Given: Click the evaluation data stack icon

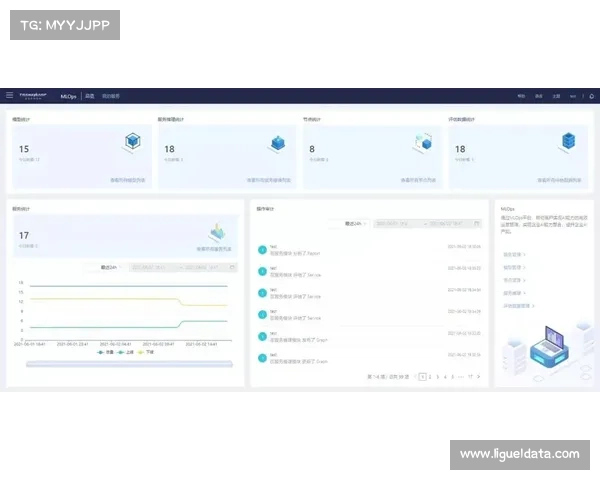Looking at the screenshot, I should coord(568,141).
